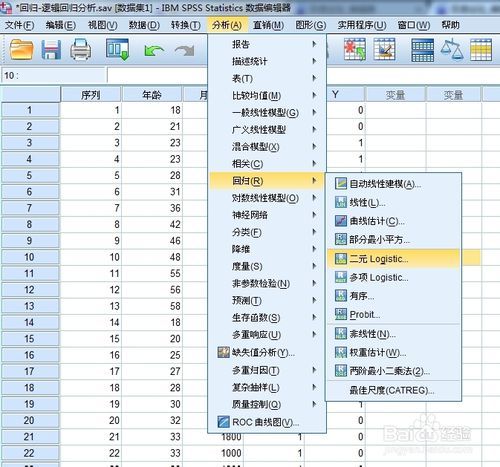
Task: Choose 二元 Logistic from the regression submenu
Action: [393, 259]
